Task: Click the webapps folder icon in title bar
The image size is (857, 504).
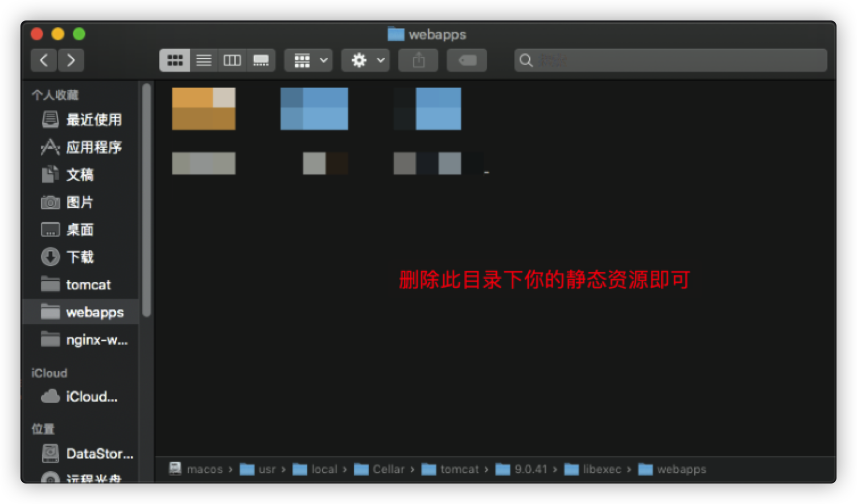Action: (x=396, y=34)
